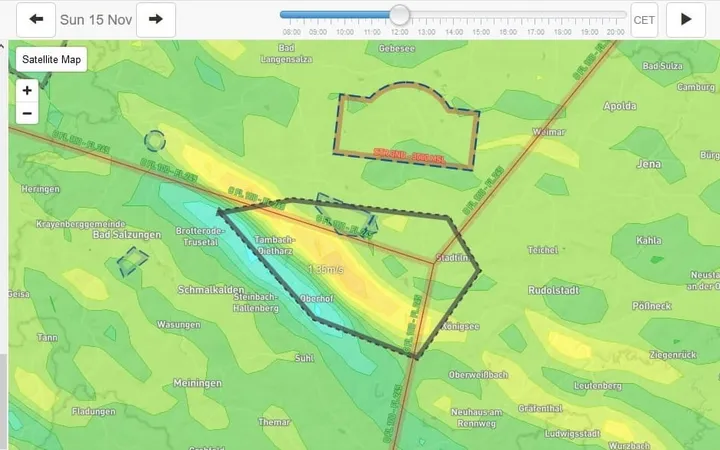Jump to 15:00 on the timeline
Image resolution: width=720 pixels, height=450 pixels.
tap(481, 32)
